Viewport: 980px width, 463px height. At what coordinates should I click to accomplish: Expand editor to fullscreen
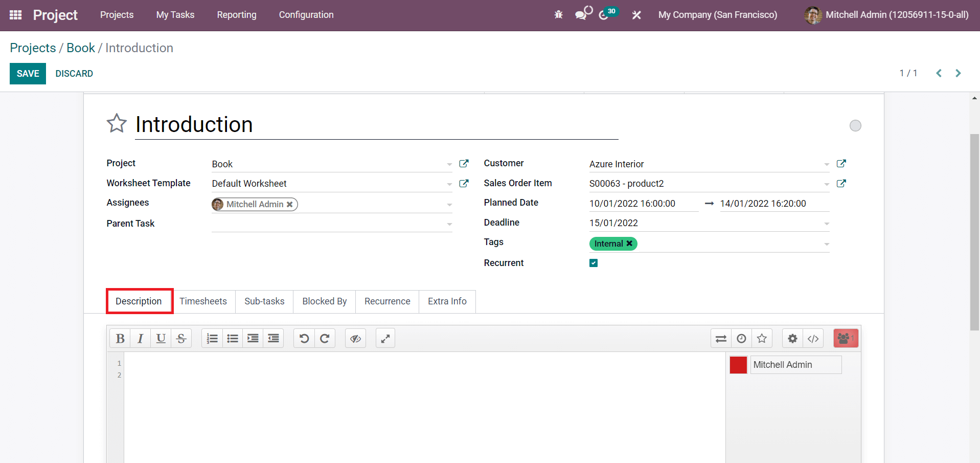pyautogui.click(x=385, y=338)
